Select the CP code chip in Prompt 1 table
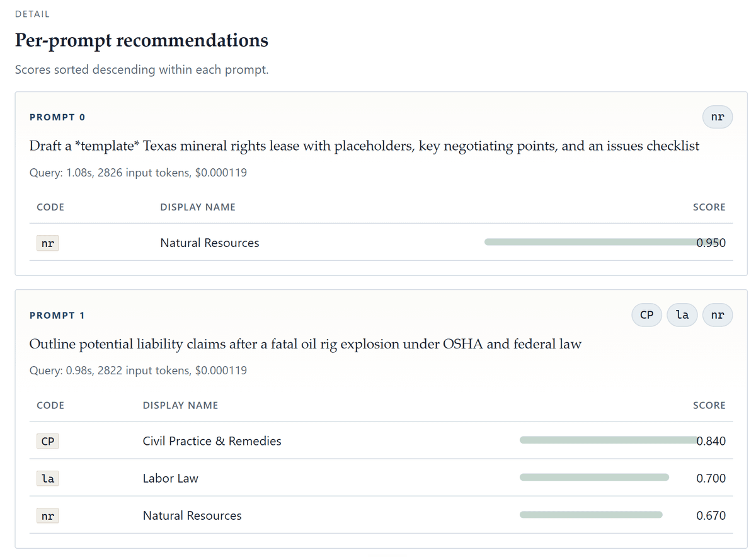The height and width of the screenshot is (557, 756). coord(48,441)
